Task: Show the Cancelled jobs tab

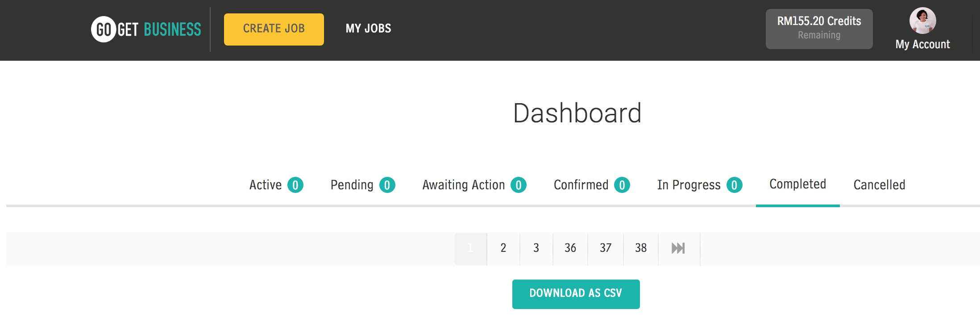Action: 879,185
